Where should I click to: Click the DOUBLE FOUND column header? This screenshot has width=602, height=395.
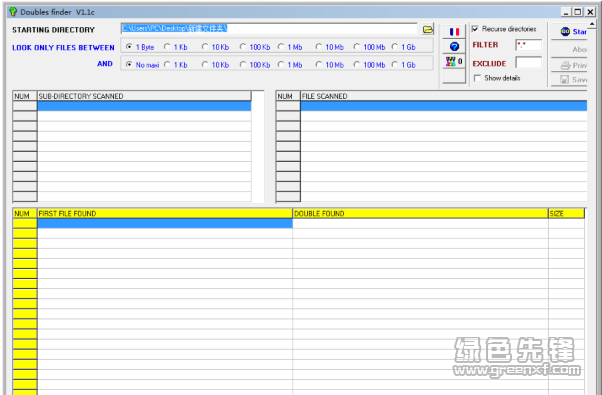point(420,214)
